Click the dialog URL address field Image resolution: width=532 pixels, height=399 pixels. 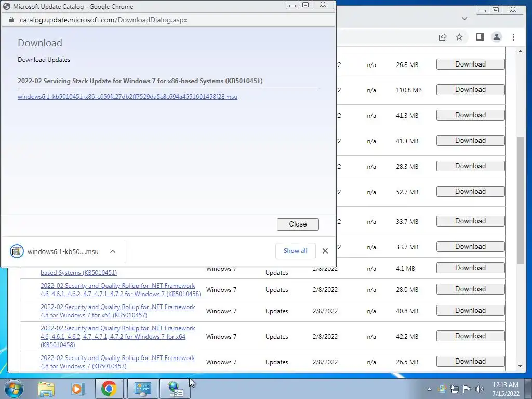[103, 20]
